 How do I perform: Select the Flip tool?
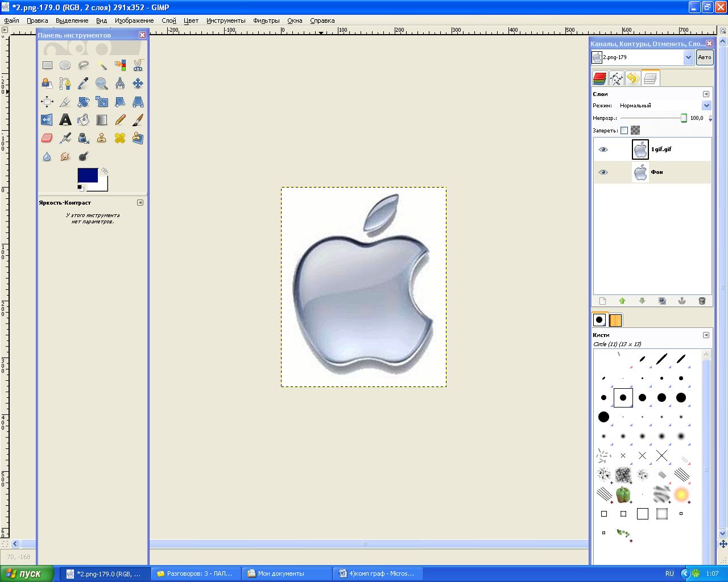tap(47, 120)
